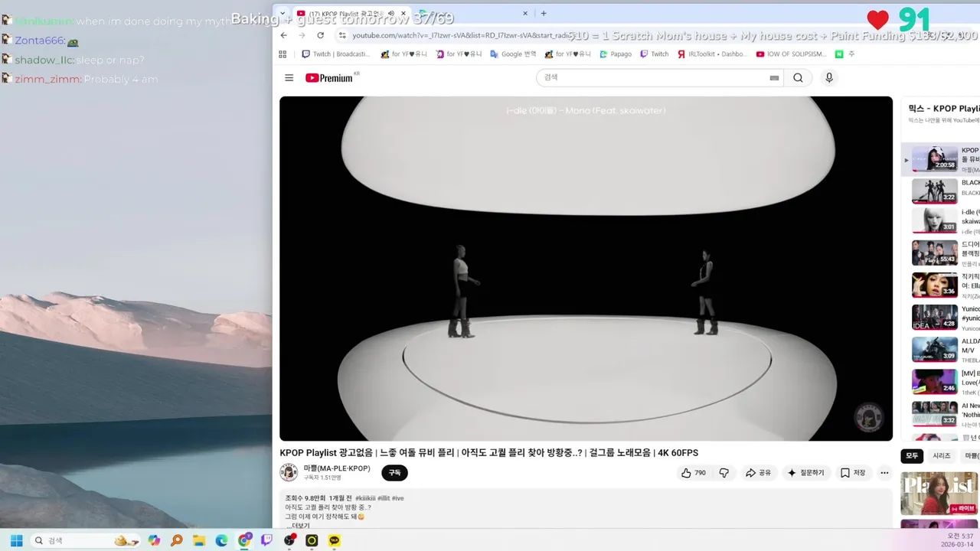Play the 2:46 MV playlist video
The image size is (980, 551).
(x=934, y=381)
